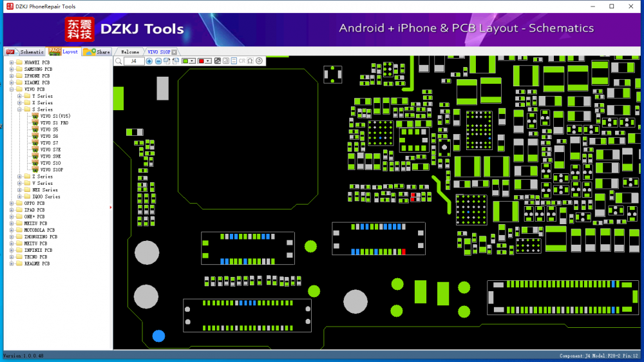Select the ZHONGXING PCB folder
644x362 pixels.
point(41,236)
